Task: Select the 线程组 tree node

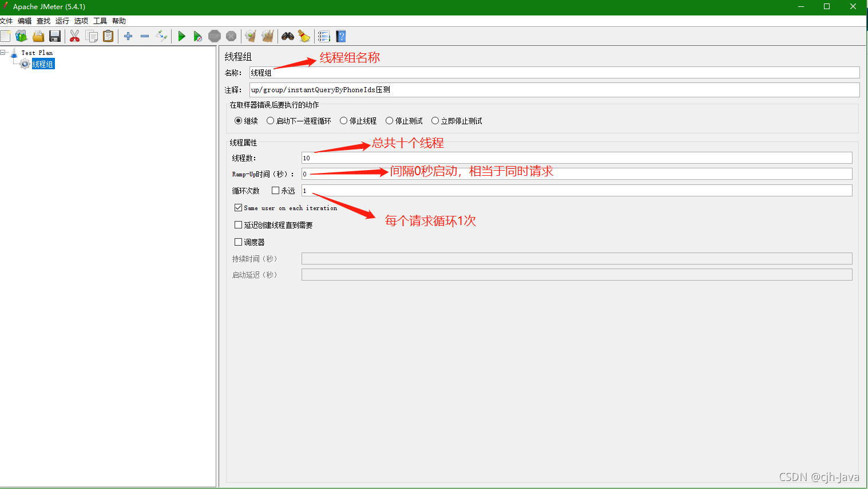Action: tap(43, 64)
